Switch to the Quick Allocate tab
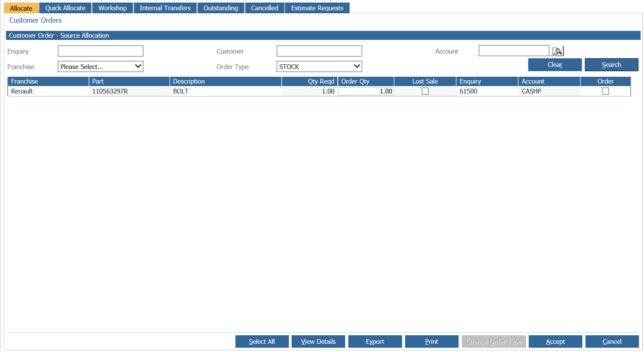Viewport: 644px width, 352px height. point(66,8)
